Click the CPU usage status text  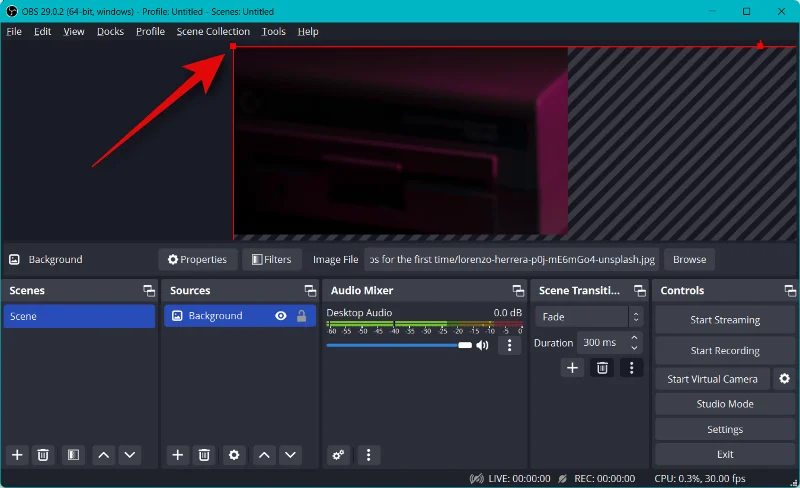tap(699, 479)
